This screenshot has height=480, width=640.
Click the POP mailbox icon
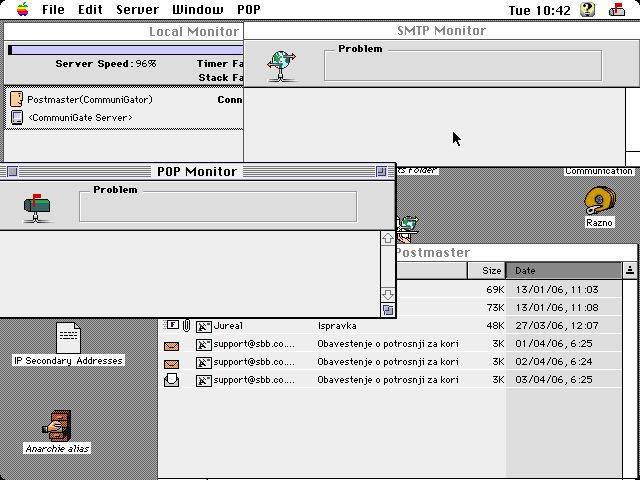point(38,206)
